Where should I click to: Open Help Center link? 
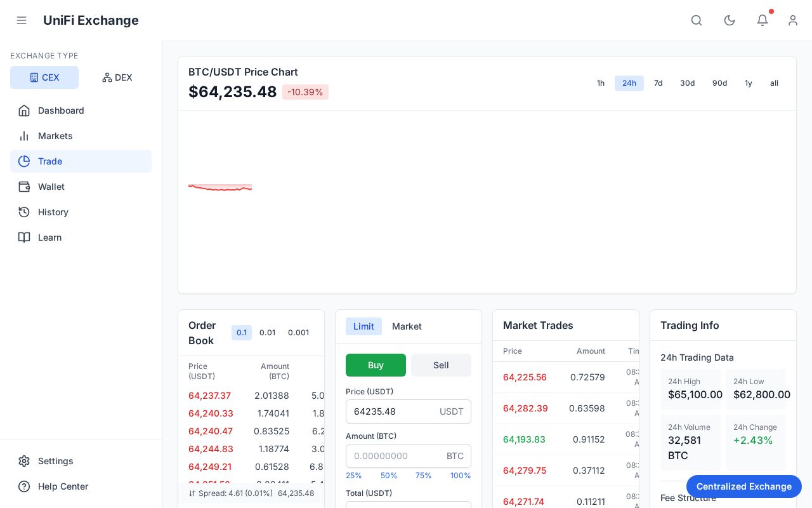81,486
